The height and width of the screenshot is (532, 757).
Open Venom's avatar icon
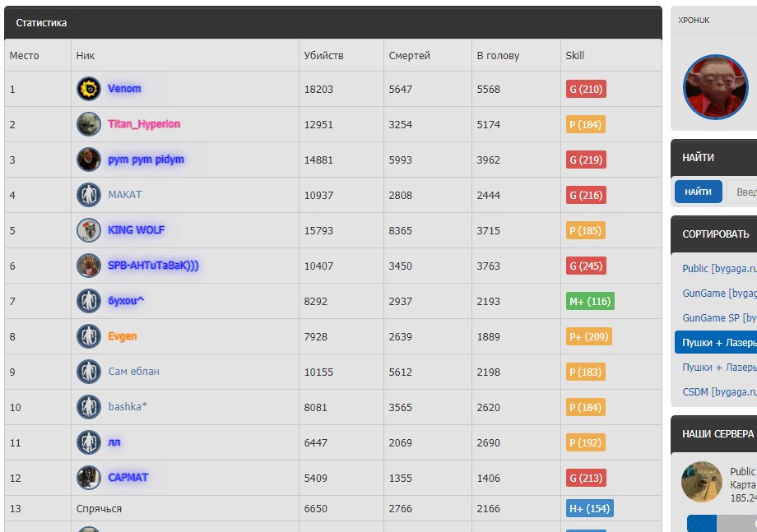[x=88, y=89]
